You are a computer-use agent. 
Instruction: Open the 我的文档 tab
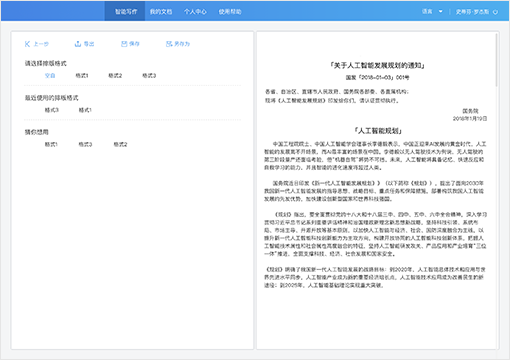[x=161, y=12]
